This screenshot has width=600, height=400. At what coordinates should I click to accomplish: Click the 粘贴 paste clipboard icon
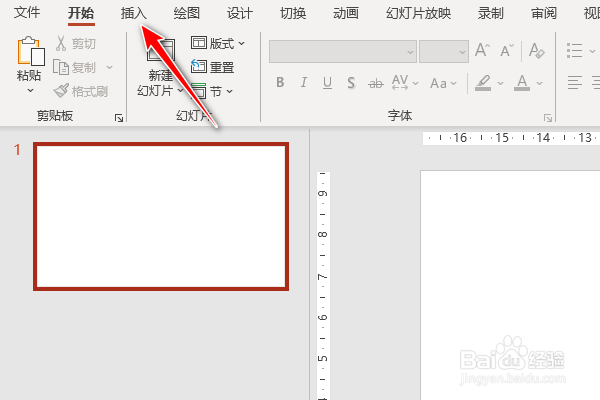coord(30,51)
